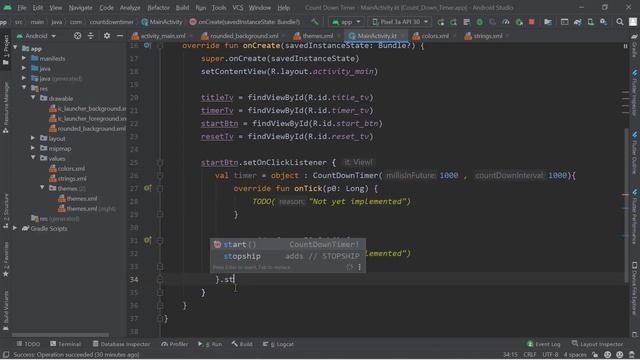
Task: Click the Profile app gauge icon
Action: pyautogui.click(x=506, y=22)
